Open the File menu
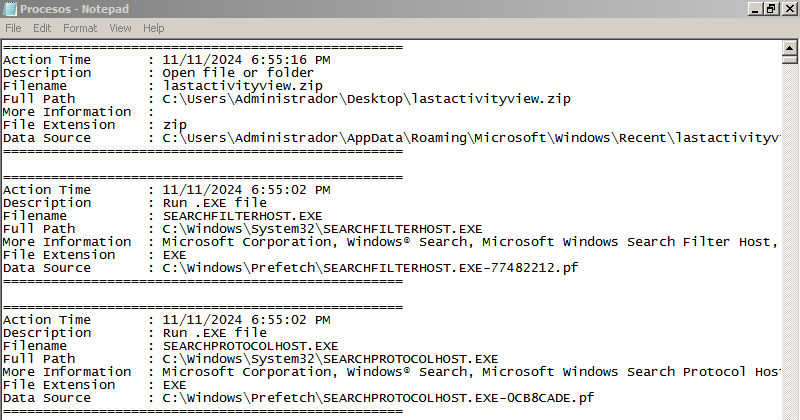 (13, 28)
